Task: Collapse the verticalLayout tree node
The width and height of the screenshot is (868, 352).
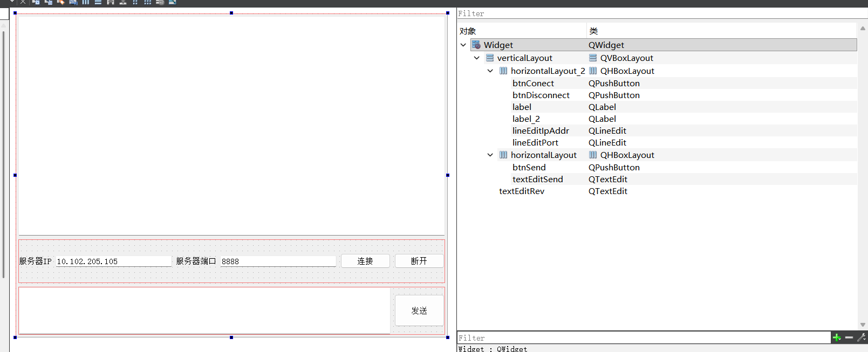Action: click(x=477, y=58)
